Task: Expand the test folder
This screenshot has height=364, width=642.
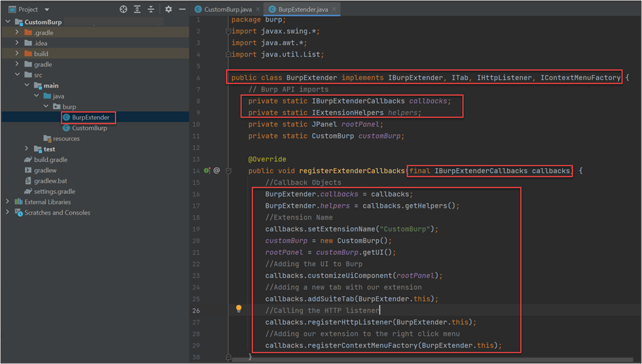Action: (x=27, y=149)
